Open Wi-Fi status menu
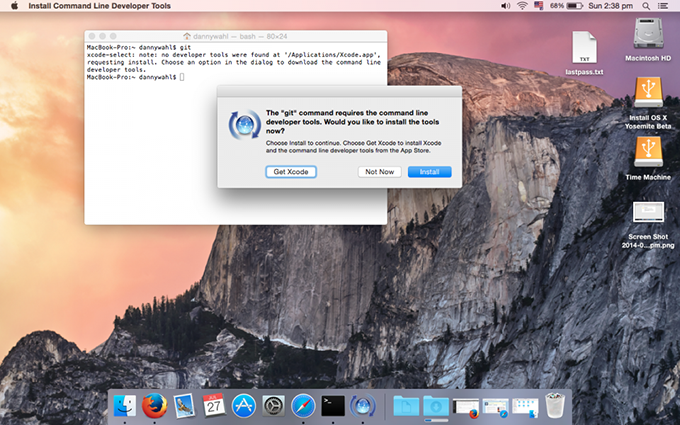The height and width of the screenshot is (425, 680). pyautogui.click(x=522, y=6)
